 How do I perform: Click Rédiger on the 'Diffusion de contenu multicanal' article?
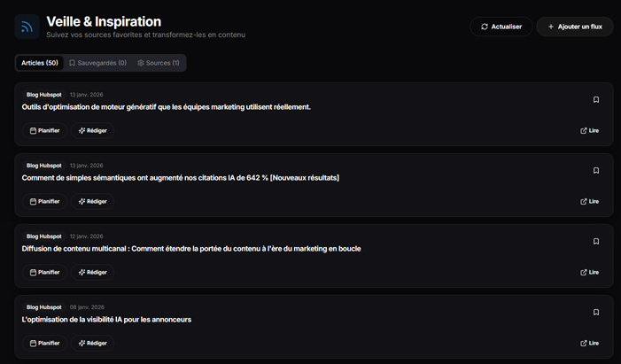[x=93, y=273]
